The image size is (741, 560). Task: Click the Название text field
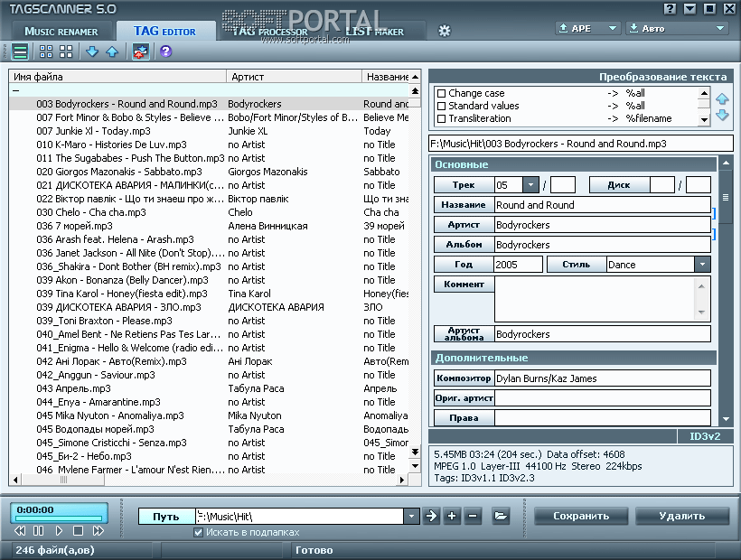(x=602, y=205)
